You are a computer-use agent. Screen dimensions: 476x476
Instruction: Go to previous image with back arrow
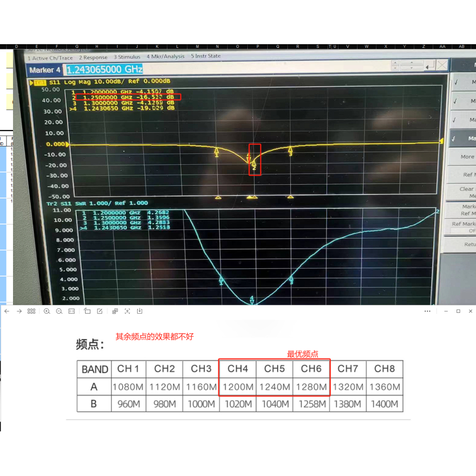pyautogui.click(x=7, y=311)
